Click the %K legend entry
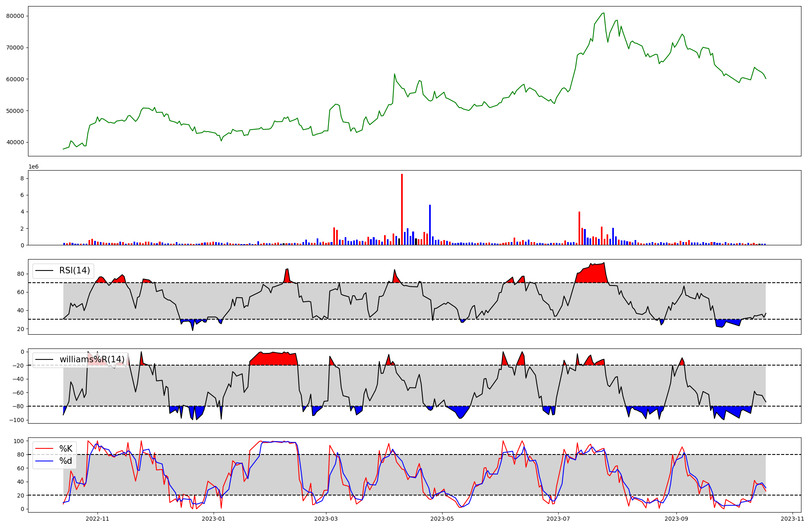812x528 pixels. point(66,449)
